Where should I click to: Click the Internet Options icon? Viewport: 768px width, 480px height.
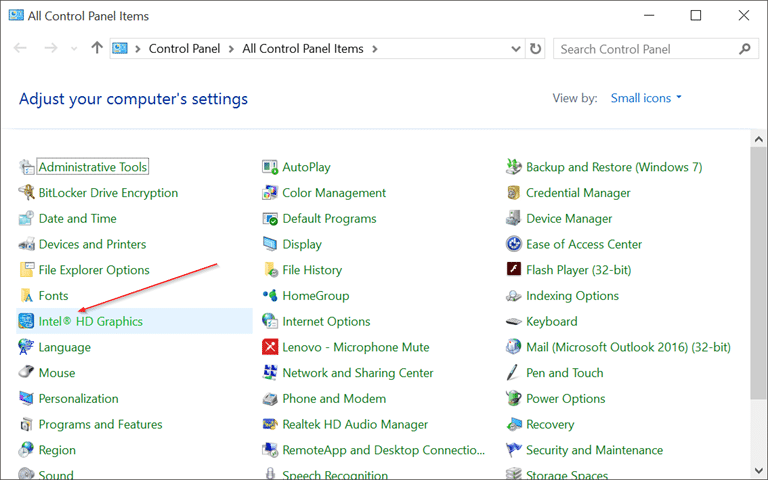coord(270,321)
